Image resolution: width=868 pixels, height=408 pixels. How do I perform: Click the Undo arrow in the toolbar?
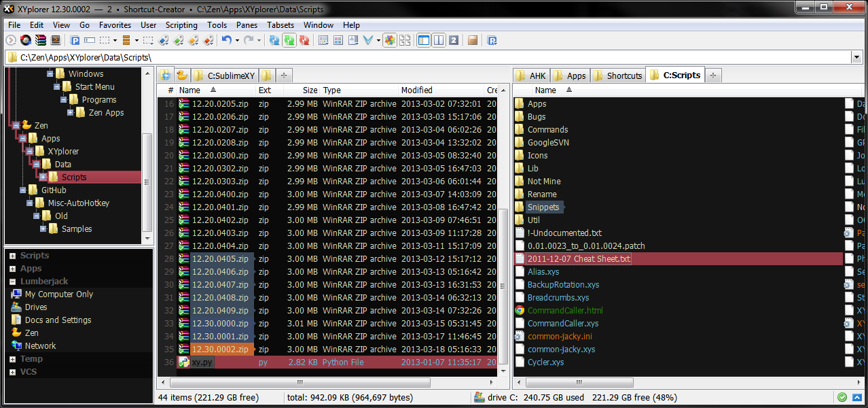coord(226,41)
